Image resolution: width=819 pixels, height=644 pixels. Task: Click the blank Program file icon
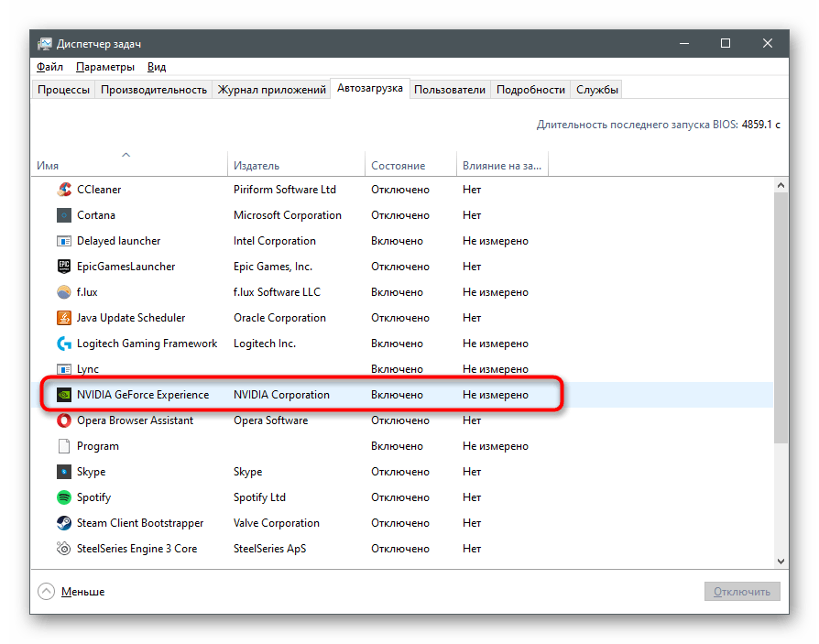click(x=64, y=446)
